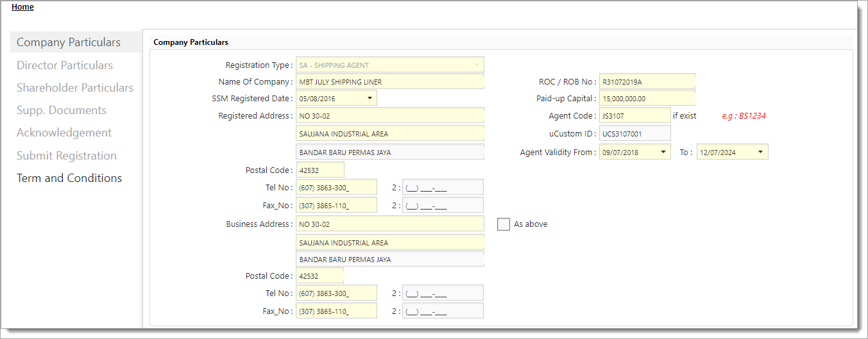View Term and Conditions page

(x=69, y=178)
